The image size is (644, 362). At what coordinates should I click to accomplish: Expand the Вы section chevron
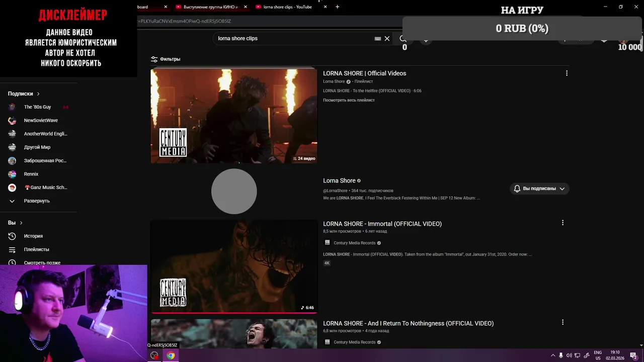[21, 223]
